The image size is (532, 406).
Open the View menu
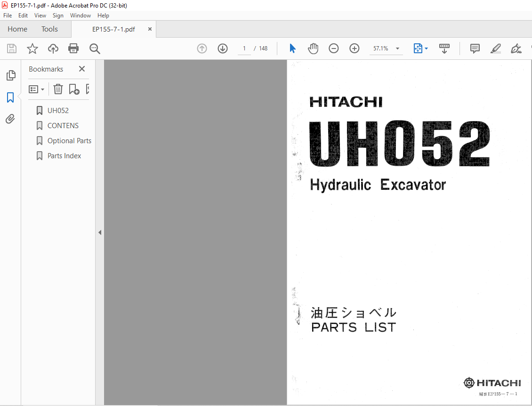coord(40,16)
